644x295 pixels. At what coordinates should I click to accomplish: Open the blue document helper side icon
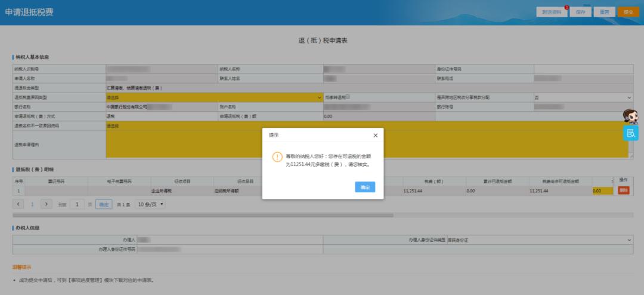pyautogui.click(x=630, y=133)
